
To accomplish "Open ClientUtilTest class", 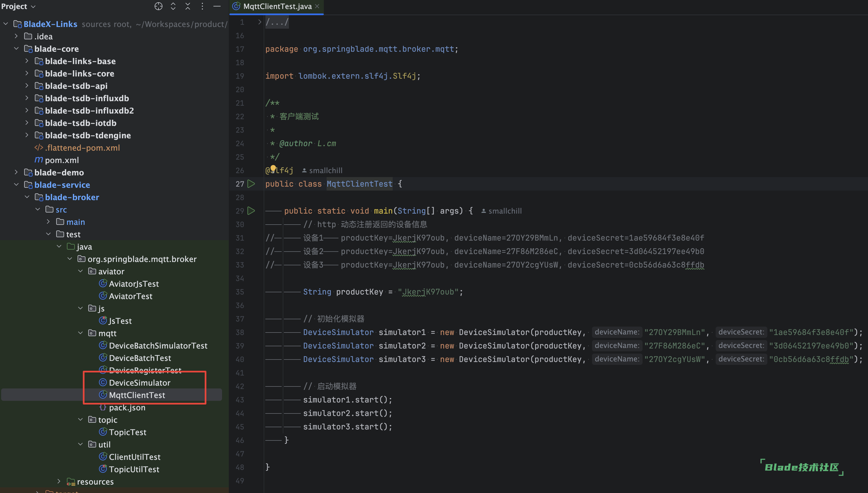I will click(x=130, y=457).
